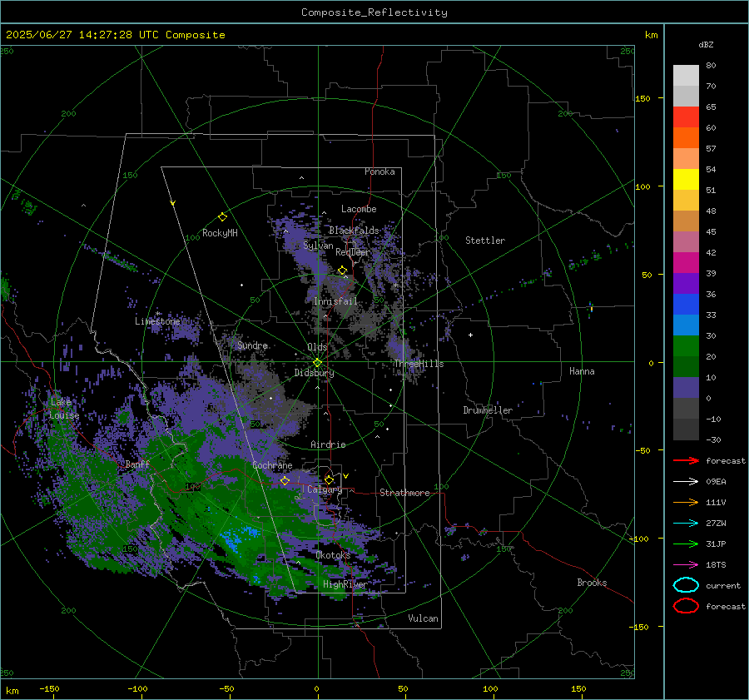Click the Calgary city label
This screenshot has width=749, height=700.
(x=325, y=489)
